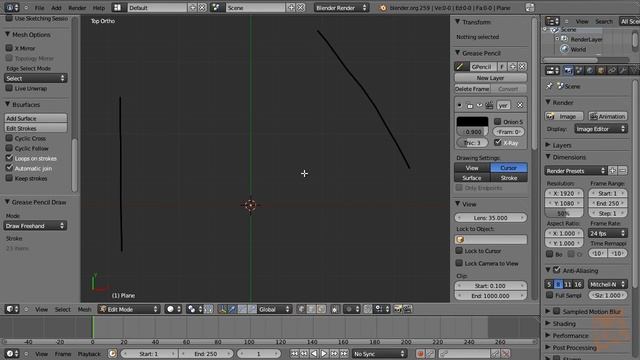Viewport: 640px width, 360px height.
Task: Open the Mesh menu in viewport header
Action: tap(84, 309)
